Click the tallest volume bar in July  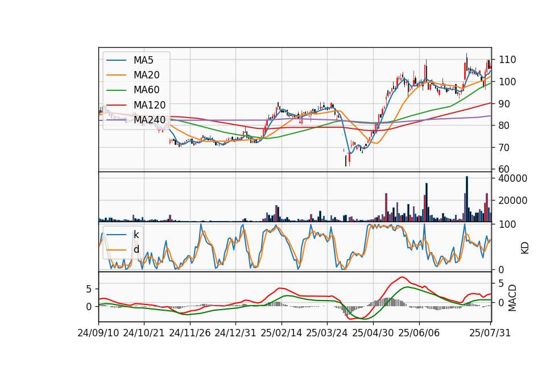(467, 199)
